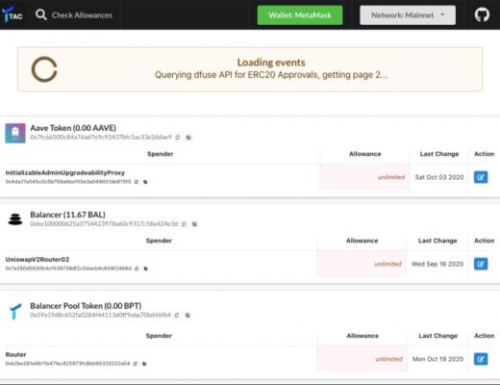Click unlimited allowance in Aave row
The image size is (500, 385).
[391, 177]
